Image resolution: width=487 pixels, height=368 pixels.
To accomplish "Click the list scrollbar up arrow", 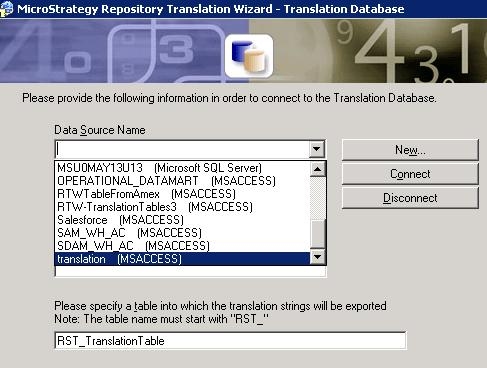I will pos(317,169).
